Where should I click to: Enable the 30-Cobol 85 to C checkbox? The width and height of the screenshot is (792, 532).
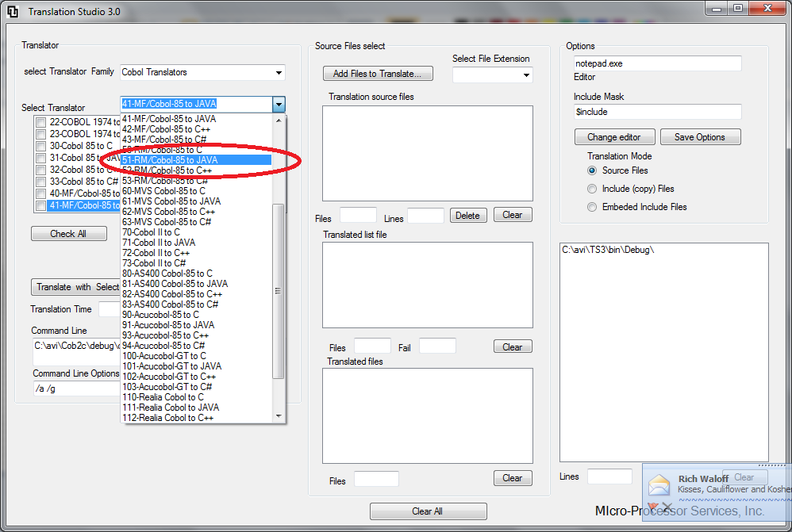[41, 147]
